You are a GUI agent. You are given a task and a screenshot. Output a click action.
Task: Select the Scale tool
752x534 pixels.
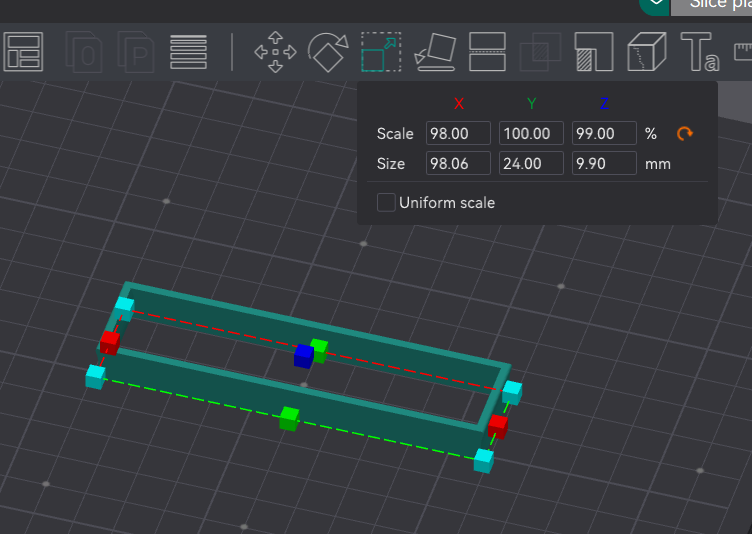[x=381, y=52]
